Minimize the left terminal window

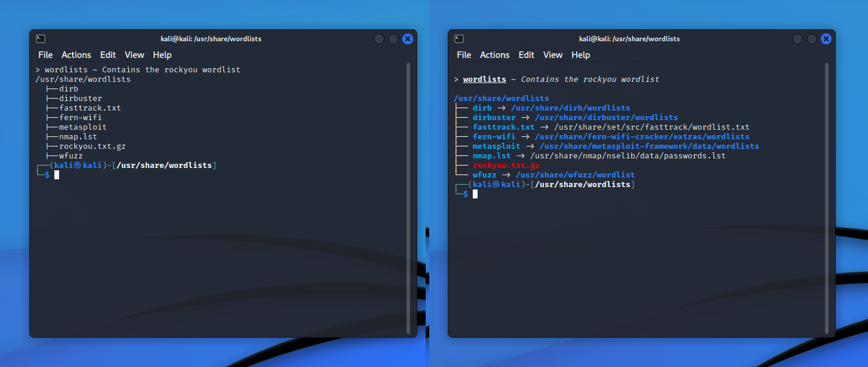click(379, 39)
